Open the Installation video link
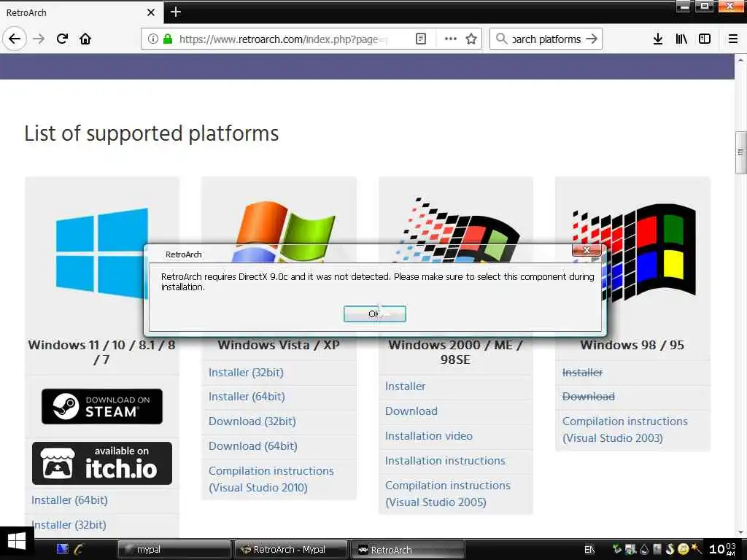Viewport: 747px width, 560px height. pyautogui.click(x=429, y=436)
